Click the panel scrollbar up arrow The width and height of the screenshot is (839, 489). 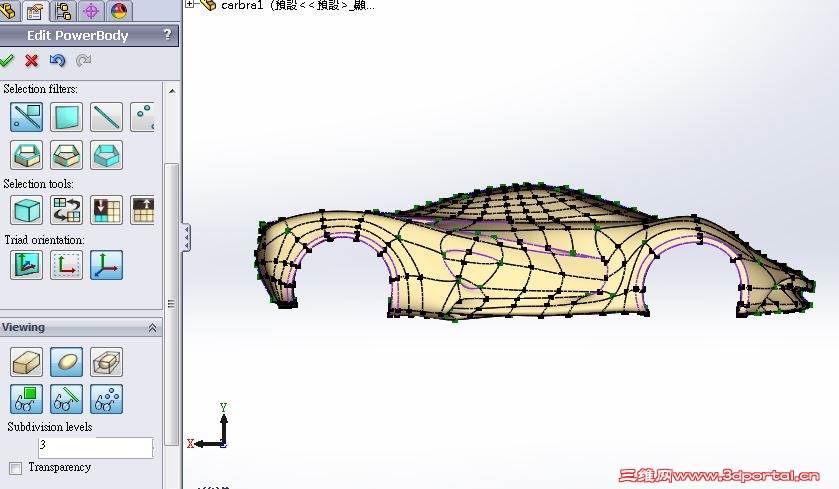point(172,91)
